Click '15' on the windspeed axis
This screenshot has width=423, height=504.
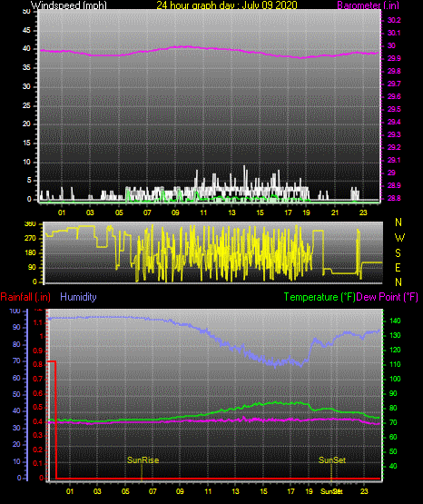tap(26, 143)
